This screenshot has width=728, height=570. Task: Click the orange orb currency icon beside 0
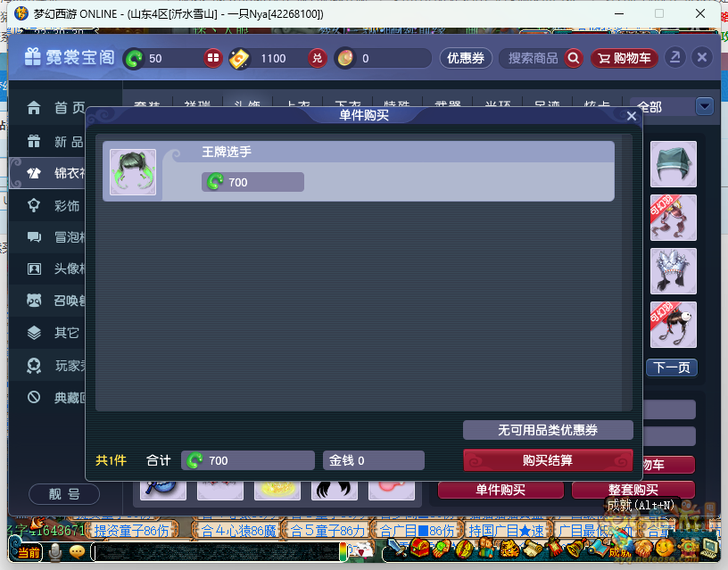pos(345,58)
